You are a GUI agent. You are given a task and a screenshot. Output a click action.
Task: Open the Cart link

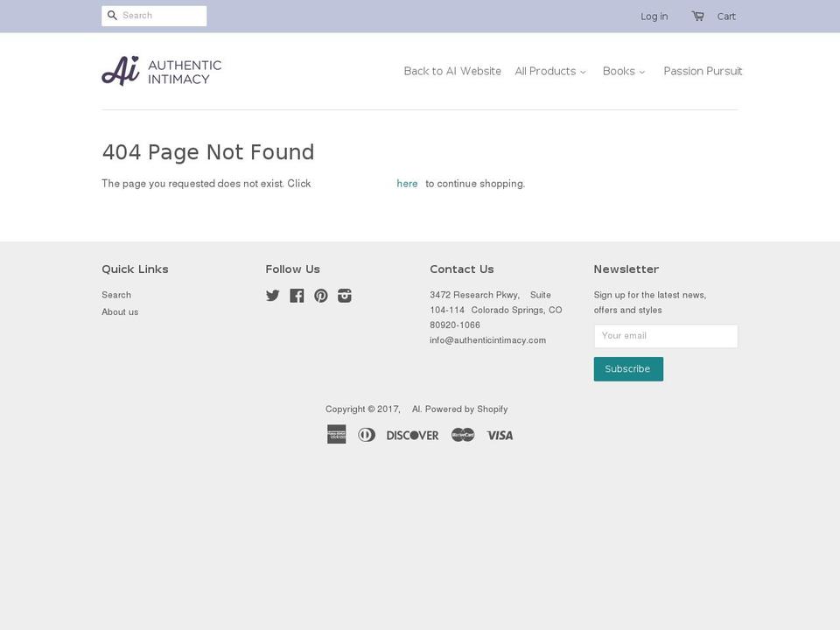[726, 17]
